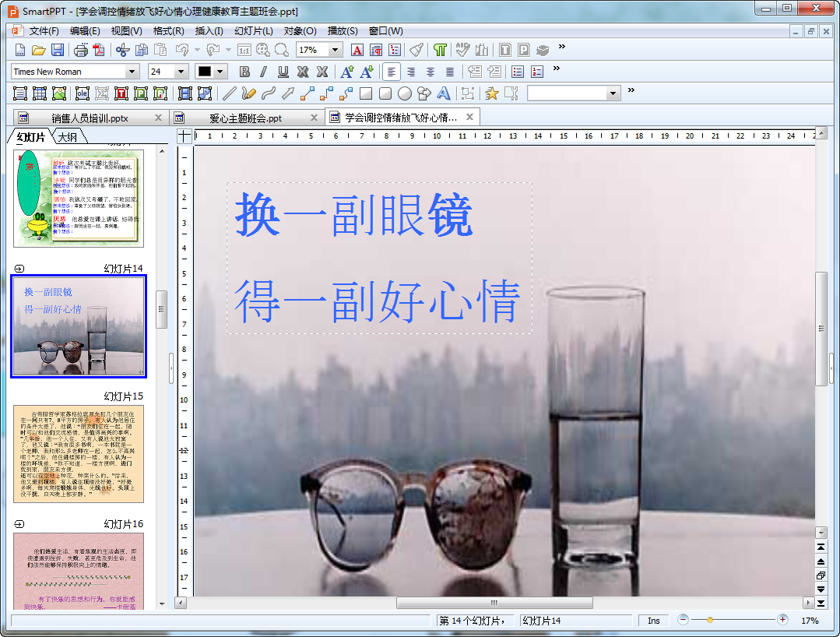Toggle Underline formatting
Image resolution: width=840 pixels, height=637 pixels.
click(283, 72)
